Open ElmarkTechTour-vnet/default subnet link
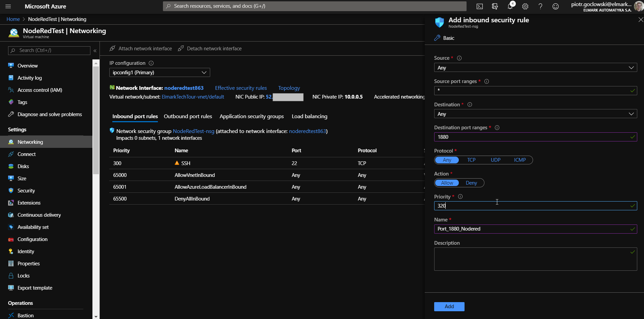This screenshot has width=644, height=319. (x=193, y=97)
